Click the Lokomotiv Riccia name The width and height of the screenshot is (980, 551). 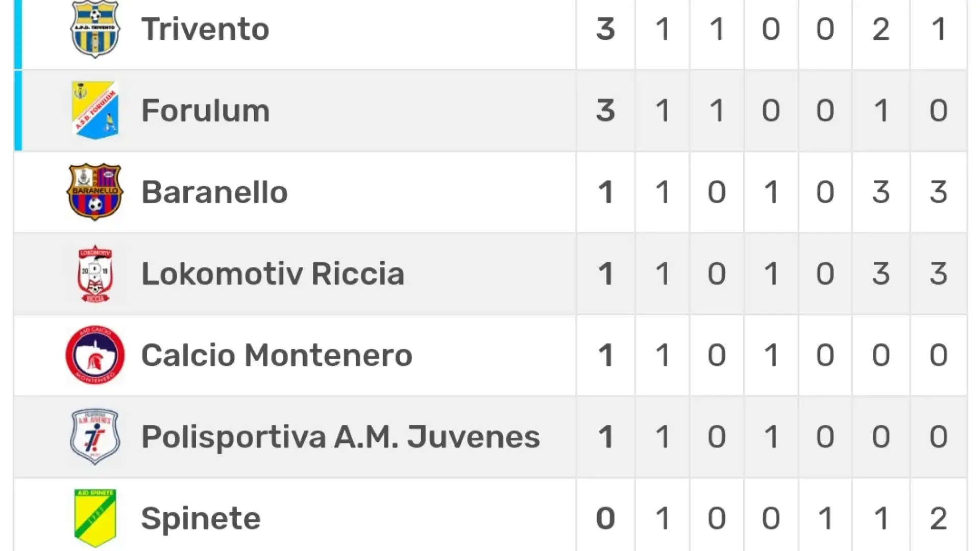[x=273, y=273]
